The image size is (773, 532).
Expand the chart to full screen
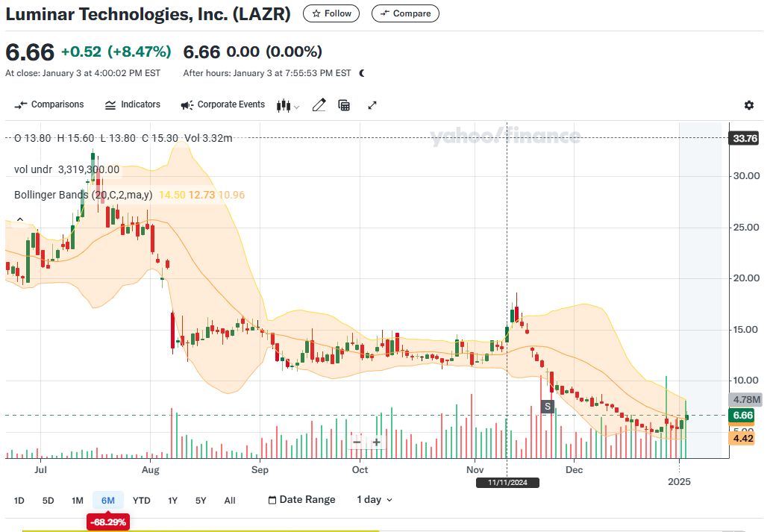372,105
